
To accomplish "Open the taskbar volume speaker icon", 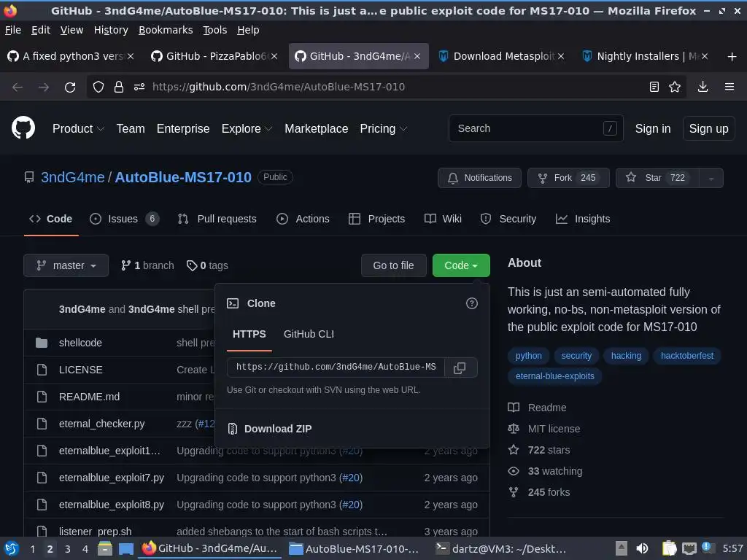I will (642, 548).
